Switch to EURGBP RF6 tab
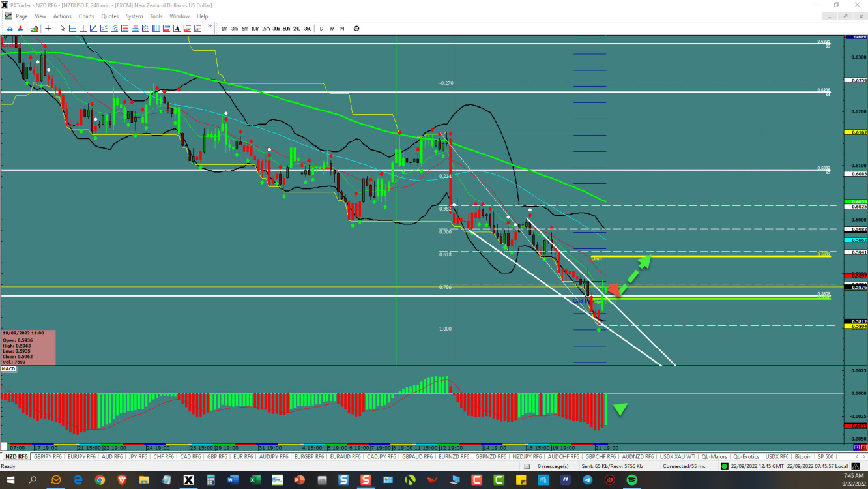 (310, 457)
